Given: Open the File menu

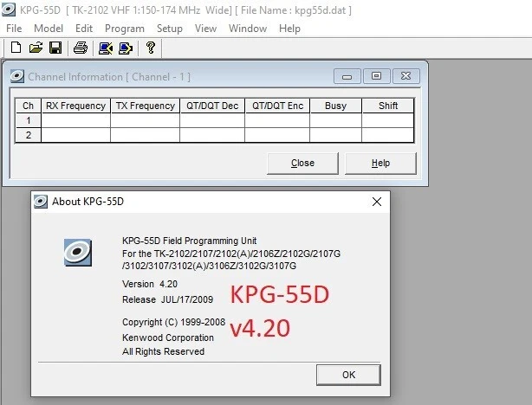Looking at the screenshot, I should click(x=14, y=29).
